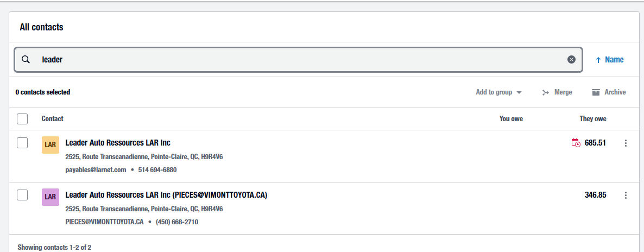Clear the search field text
Screen dimensions: 644x252
point(571,60)
